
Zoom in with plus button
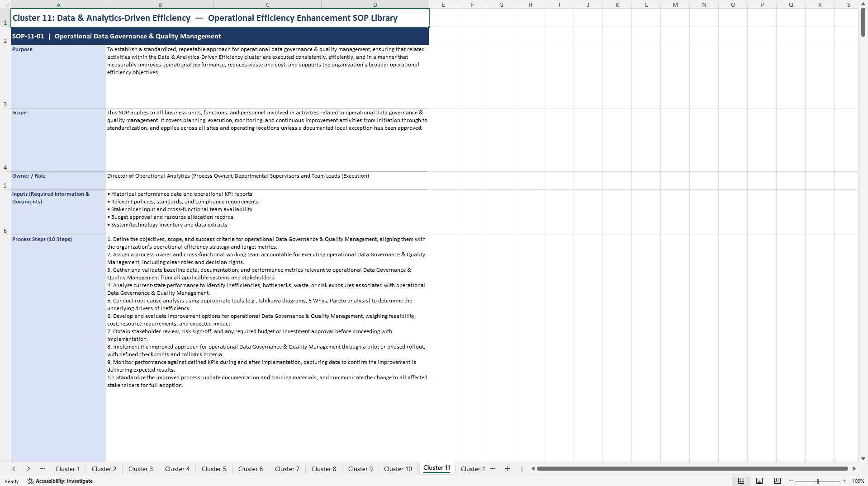(x=844, y=481)
